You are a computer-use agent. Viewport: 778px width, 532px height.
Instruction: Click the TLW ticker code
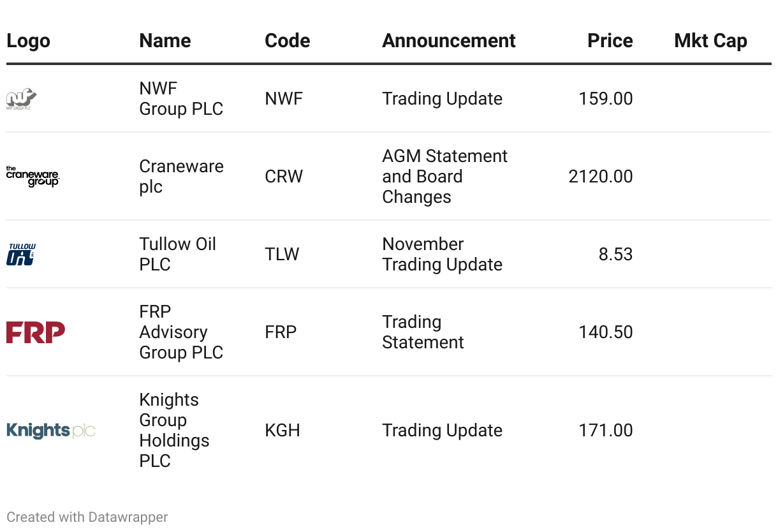pyautogui.click(x=282, y=254)
